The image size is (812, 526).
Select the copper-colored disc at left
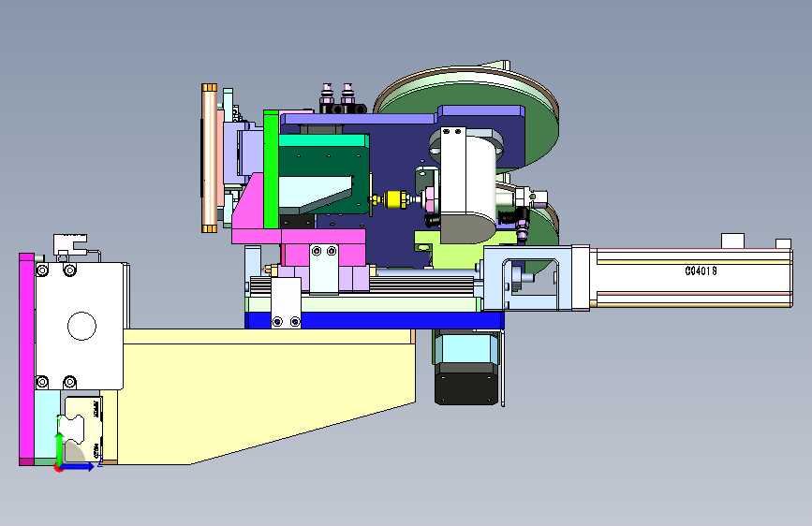pyautogui.click(x=209, y=158)
